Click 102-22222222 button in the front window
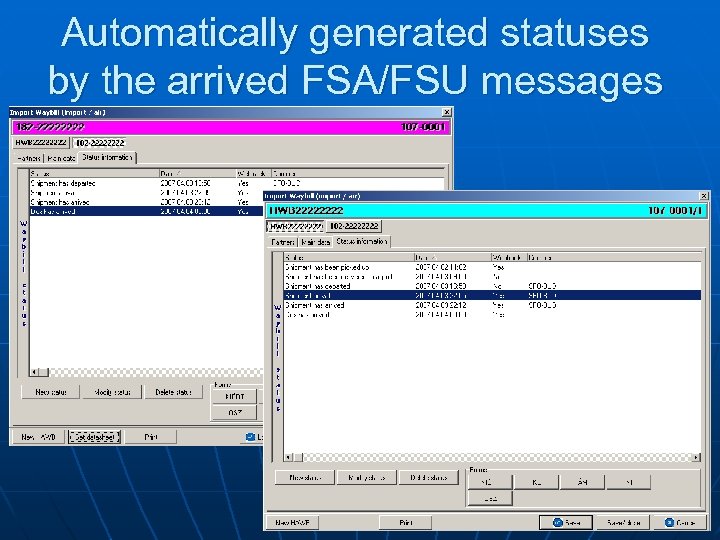 (x=354, y=226)
